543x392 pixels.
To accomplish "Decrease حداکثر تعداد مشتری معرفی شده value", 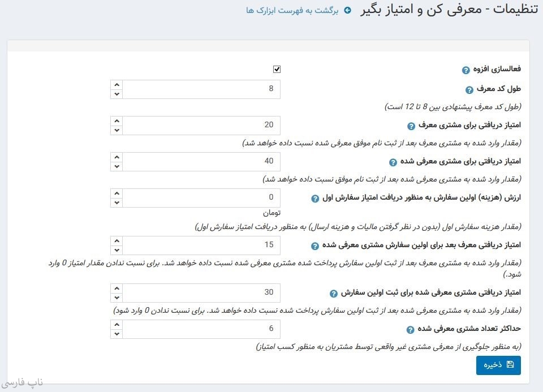I will [x=117, y=334].
